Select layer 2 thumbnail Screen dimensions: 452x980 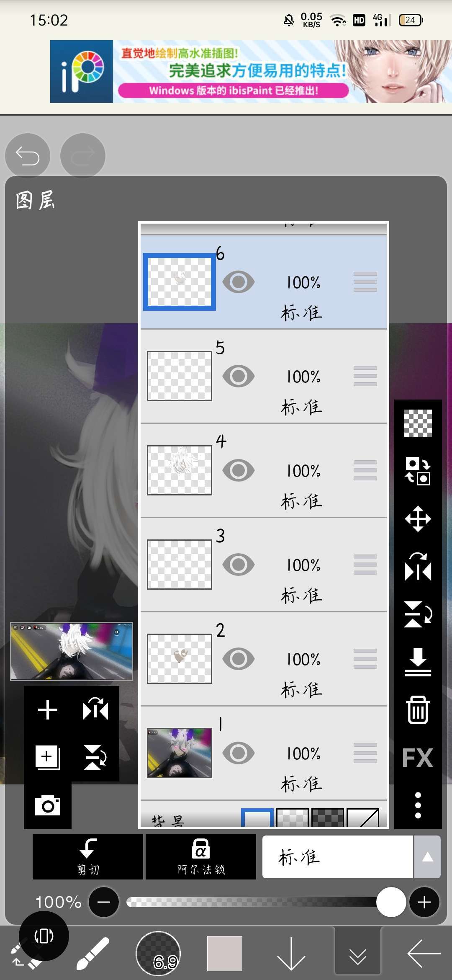(x=180, y=658)
